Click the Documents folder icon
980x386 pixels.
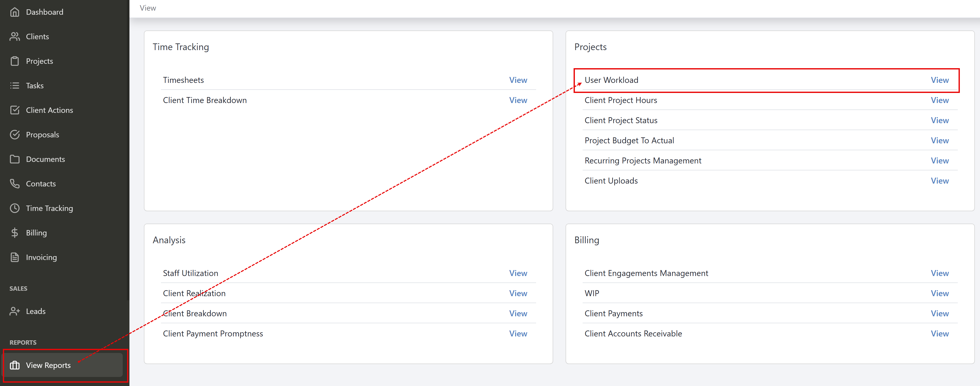point(15,159)
